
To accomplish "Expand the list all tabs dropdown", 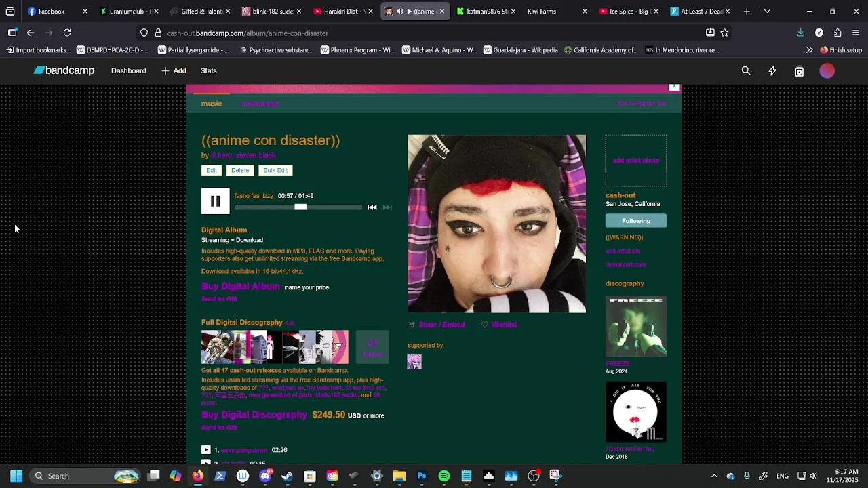I will [767, 12].
